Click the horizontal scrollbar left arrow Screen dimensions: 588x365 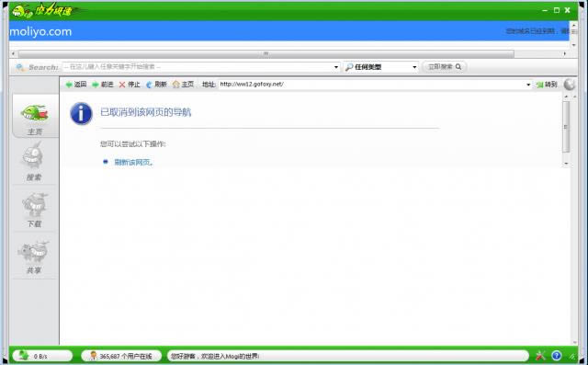coord(14,54)
